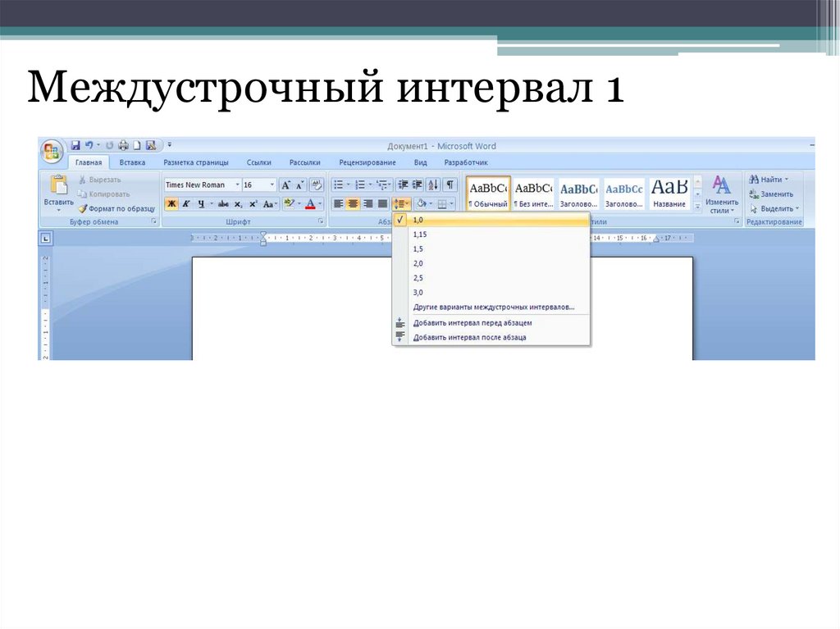
Task: Center align the text
Action: pos(353,203)
